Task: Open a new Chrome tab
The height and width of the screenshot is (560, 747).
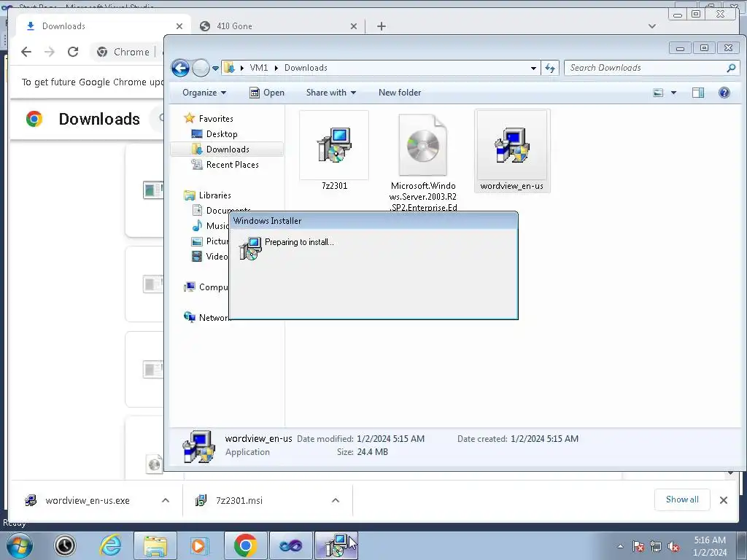Action: (x=381, y=27)
